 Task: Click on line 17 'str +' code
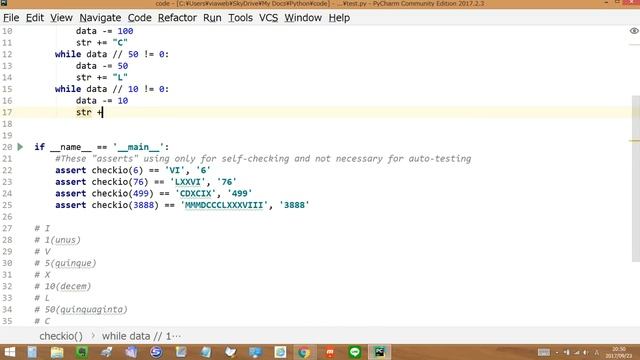point(89,112)
